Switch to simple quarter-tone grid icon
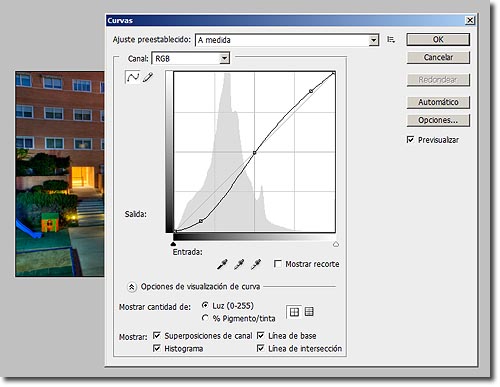 pos(294,312)
